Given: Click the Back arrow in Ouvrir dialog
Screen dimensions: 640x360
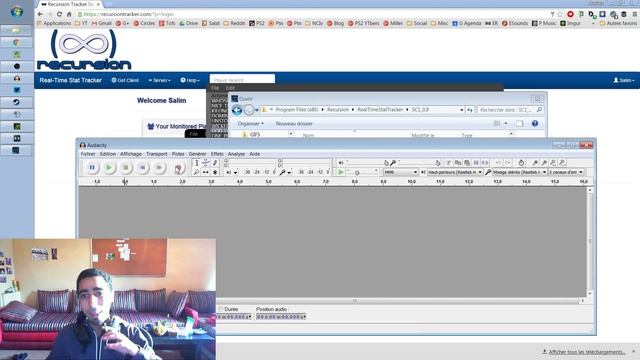Looking at the screenshot, I should pyautogui.click(x=237, y=110).
